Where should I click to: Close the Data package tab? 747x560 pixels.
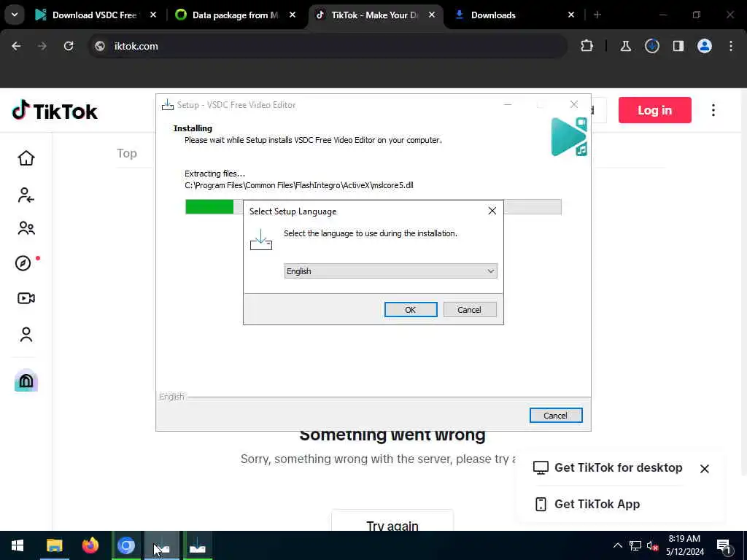coord(293,15)
